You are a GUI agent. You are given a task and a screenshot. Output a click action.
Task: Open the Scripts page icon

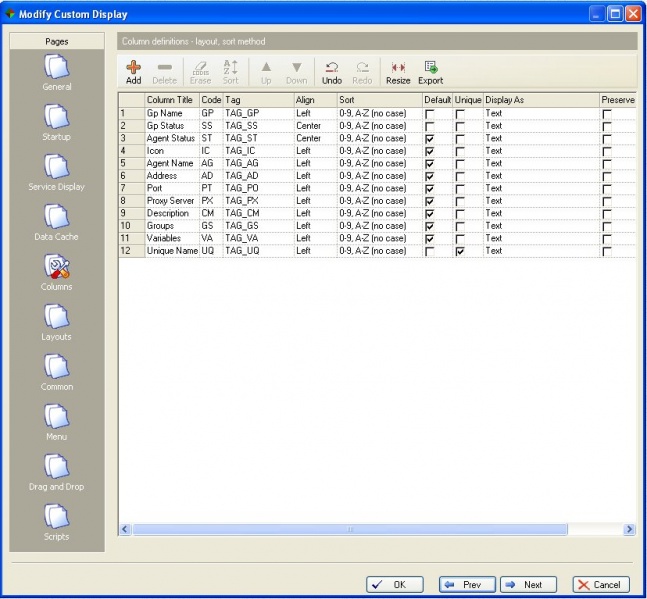click(57, 517)
